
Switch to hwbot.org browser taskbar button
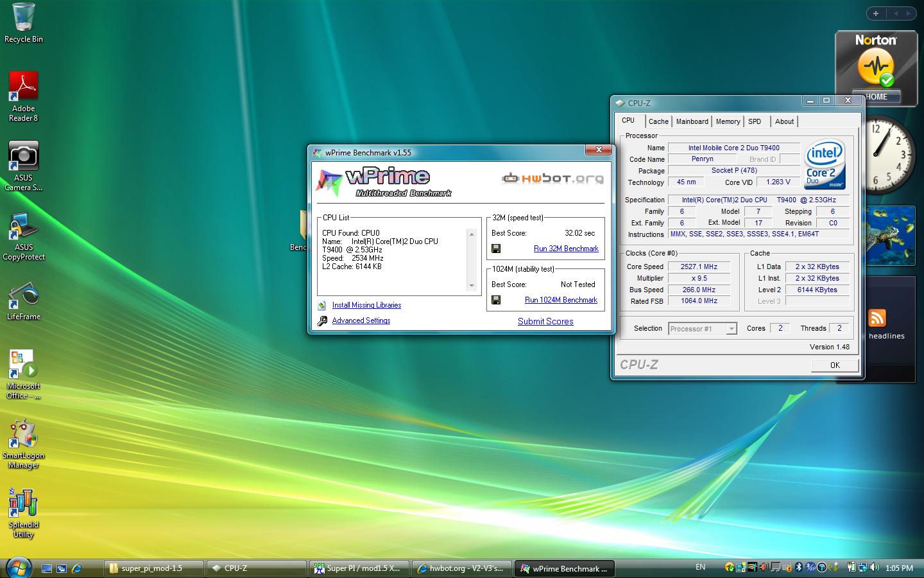461,568
